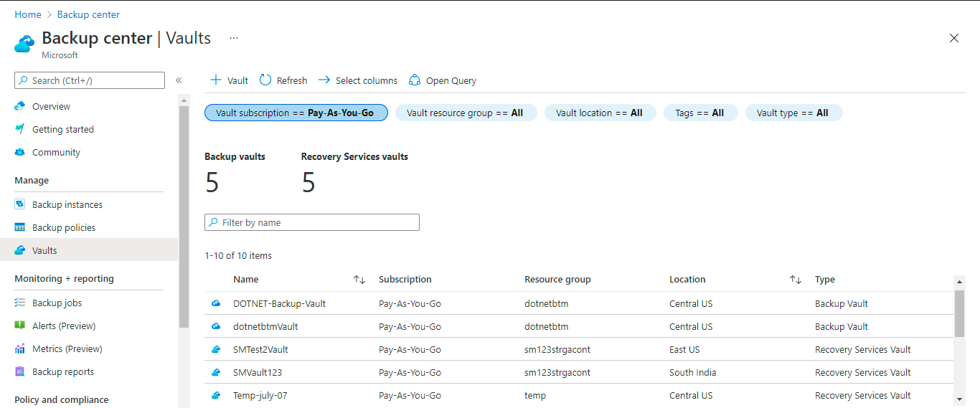The width and height of the screenshot is (980, 408).
Task: Open the SMVault123 name link
Action: coord(258,372)
